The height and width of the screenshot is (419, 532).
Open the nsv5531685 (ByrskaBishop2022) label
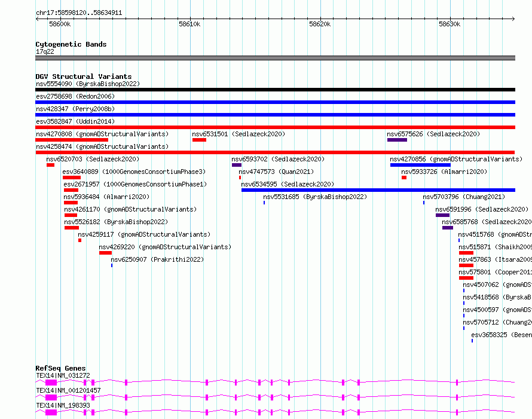315,197
